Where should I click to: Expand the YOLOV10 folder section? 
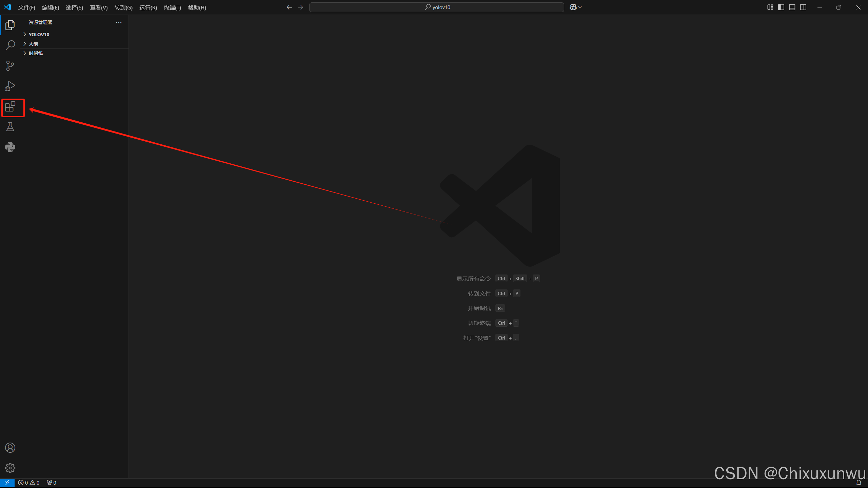[x=39, y=34]
